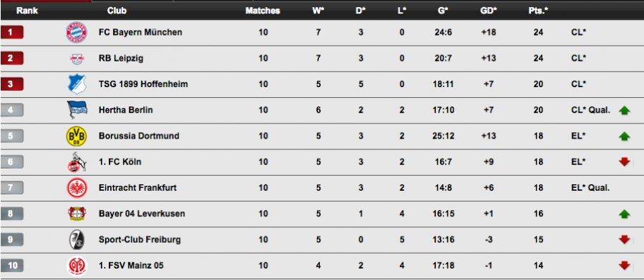644x280 pixels.
Task: Click the Eintracht Frankfurt eagle crest
Action: point(77,188)
